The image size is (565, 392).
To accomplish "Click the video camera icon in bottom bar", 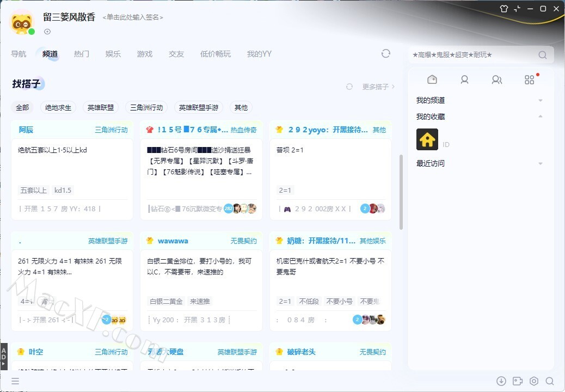I will tap(518, 381).
